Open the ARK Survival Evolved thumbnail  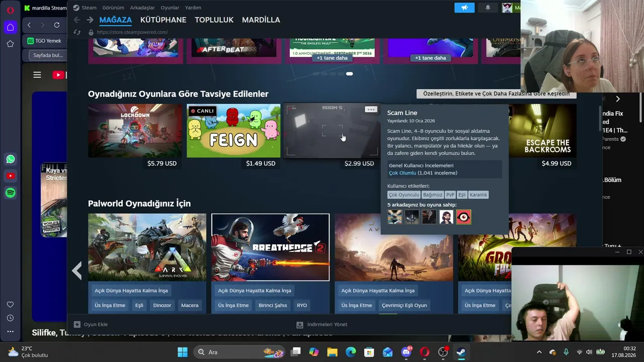[x=147, y=247]
